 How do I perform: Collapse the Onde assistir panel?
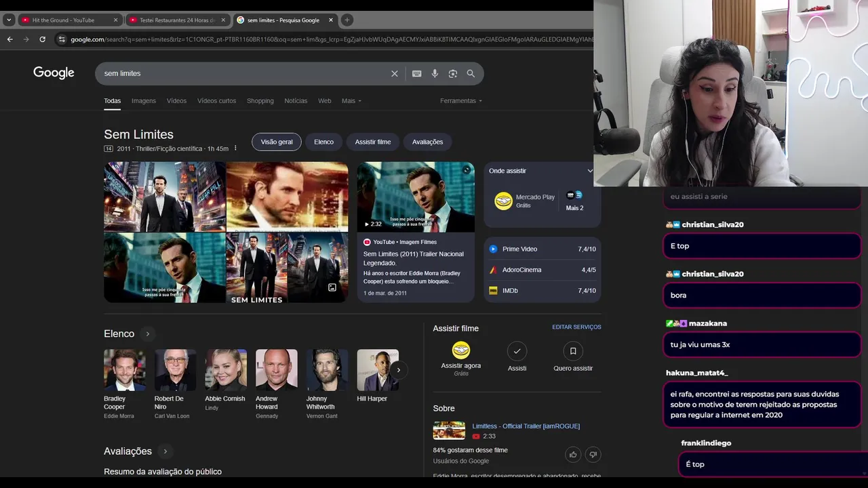click(x=590, y=171)
